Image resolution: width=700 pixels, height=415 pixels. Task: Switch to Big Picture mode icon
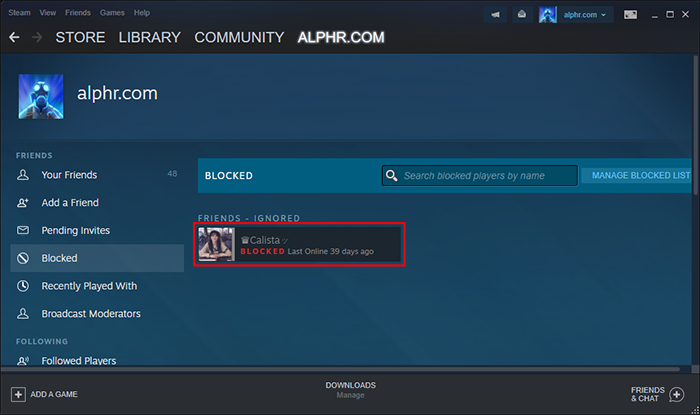click(630, 15)
